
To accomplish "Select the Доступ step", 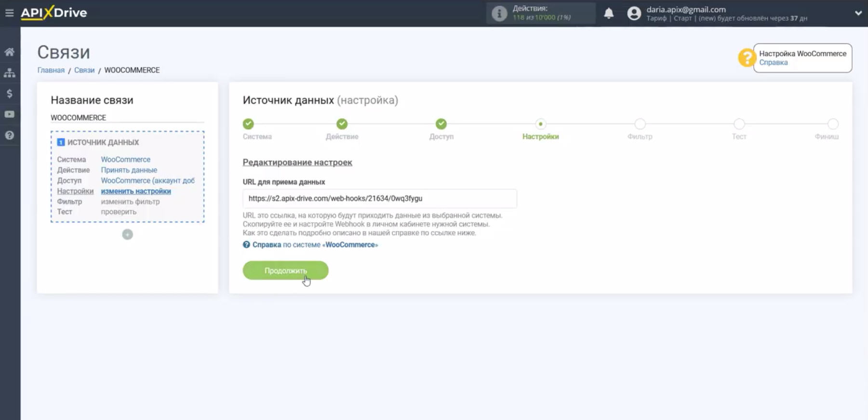I will (441, 124).
